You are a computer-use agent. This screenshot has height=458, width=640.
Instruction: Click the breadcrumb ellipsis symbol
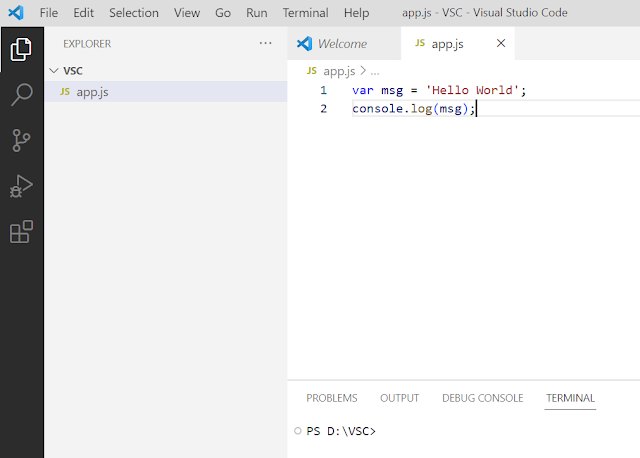(x=375, y=72)
